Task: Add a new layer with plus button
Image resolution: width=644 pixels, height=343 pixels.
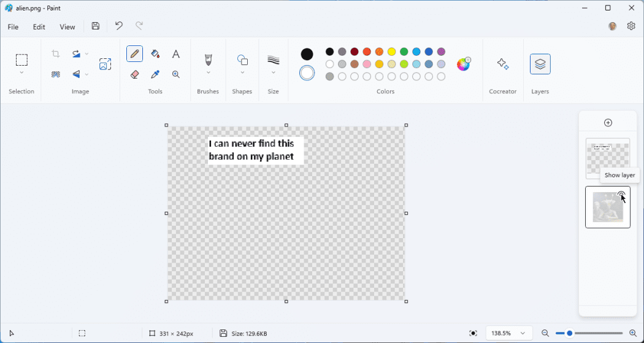Action: click(608, 123)
